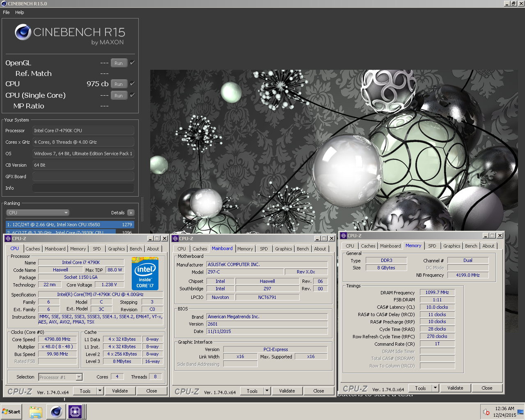Run the CPU Single Core benchmark
The image size is (525, 420).
tap(119, 95)
